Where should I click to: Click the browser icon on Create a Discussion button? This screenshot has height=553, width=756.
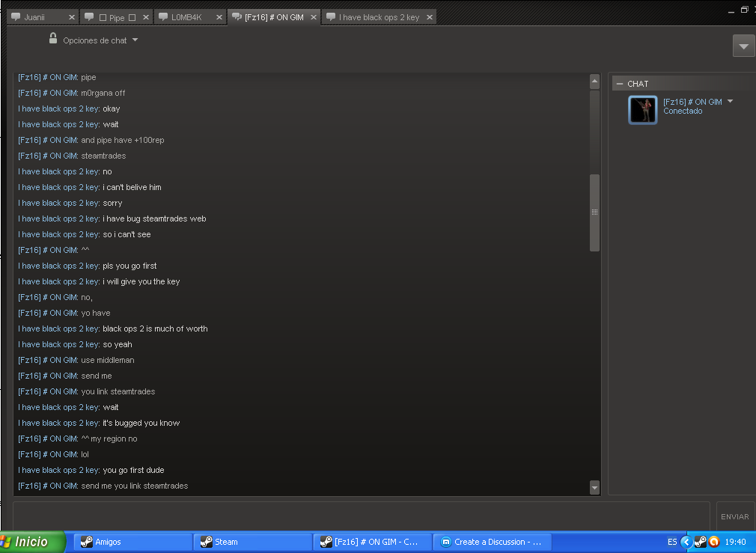tap(446, 542)
